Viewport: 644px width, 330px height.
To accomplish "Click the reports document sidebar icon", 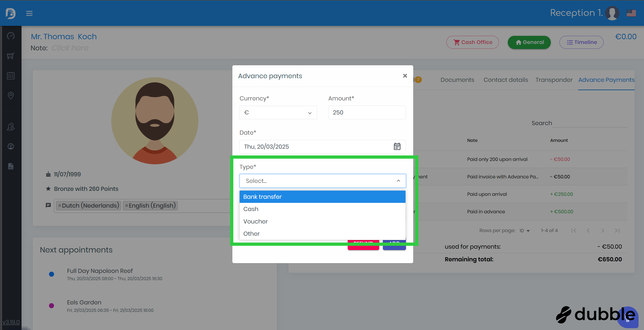I will pyautogui.click(x=11, y=166).
